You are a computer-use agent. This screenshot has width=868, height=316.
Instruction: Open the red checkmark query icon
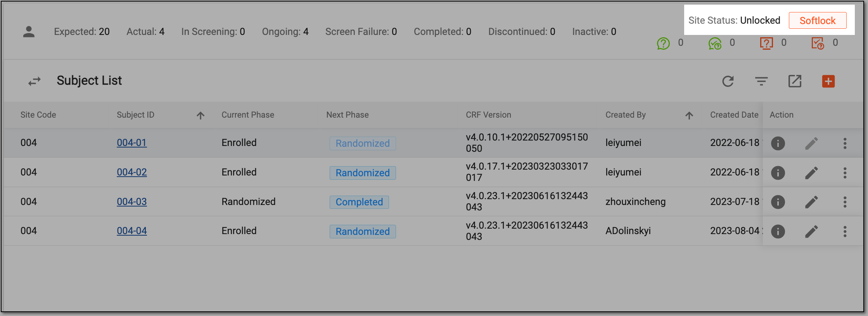click(x=818, y=43)
